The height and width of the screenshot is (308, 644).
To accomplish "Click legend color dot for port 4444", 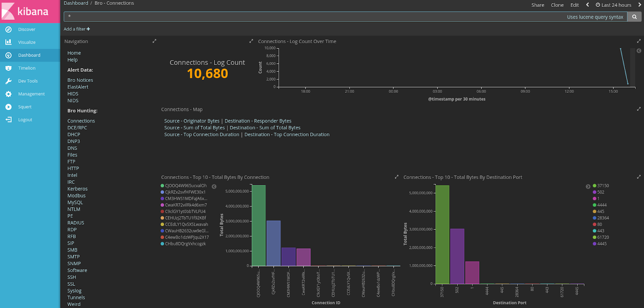I will (x=594, y=205).
